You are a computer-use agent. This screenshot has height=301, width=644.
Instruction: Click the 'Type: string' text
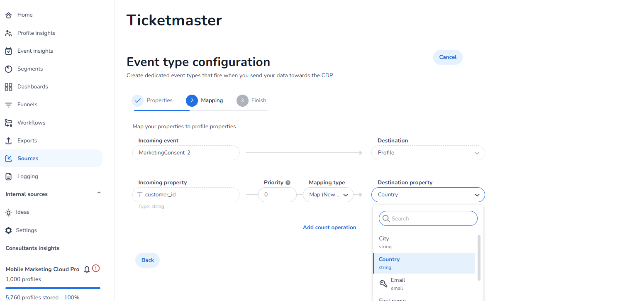(x=151, y=206)
